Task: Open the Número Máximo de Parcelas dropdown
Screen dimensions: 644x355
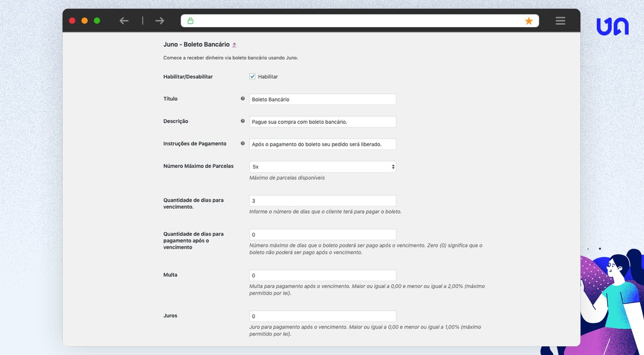Action: [x=323, y=167]
